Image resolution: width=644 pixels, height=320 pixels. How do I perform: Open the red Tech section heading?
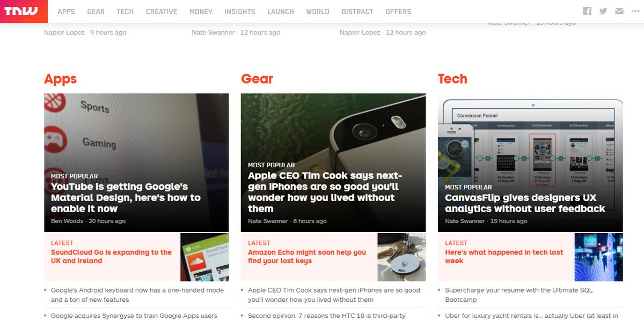pos(452,79)
